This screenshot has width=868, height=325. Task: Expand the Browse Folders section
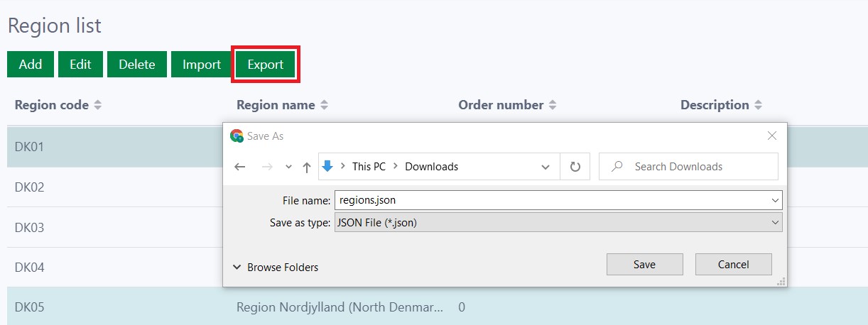point(276,268)
